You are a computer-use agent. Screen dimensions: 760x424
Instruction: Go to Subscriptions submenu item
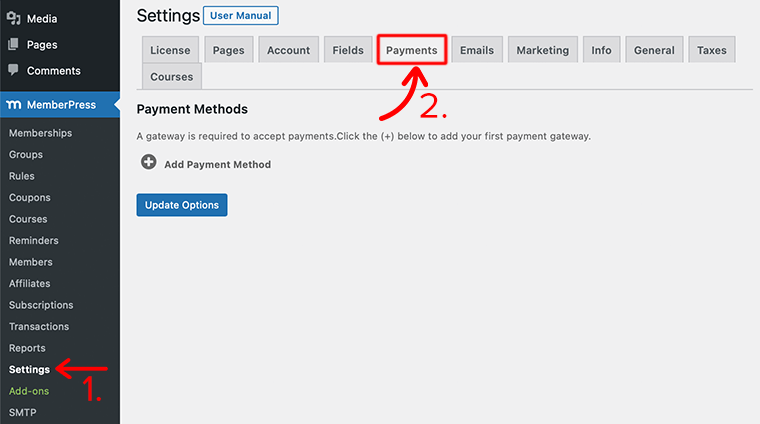click(x=41, y=305)
